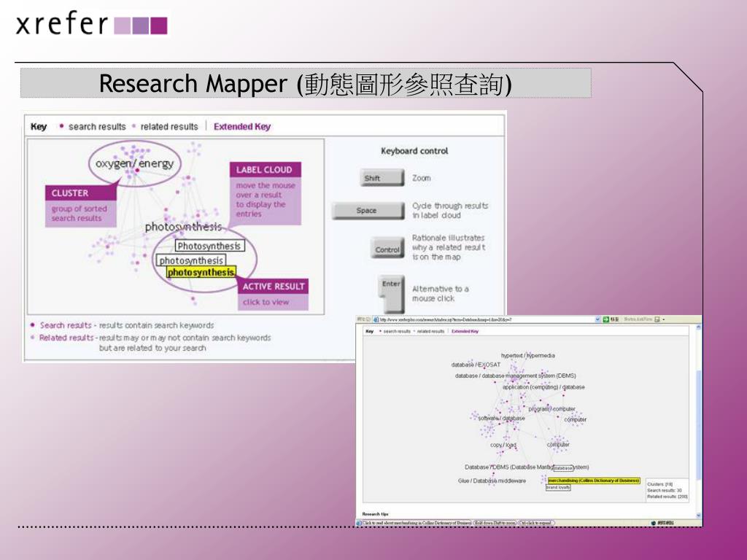This screenshot has width=747, height=560.
Task: Click the software / database cluster label
Action: pyautogui.click(x=501, y=418)
